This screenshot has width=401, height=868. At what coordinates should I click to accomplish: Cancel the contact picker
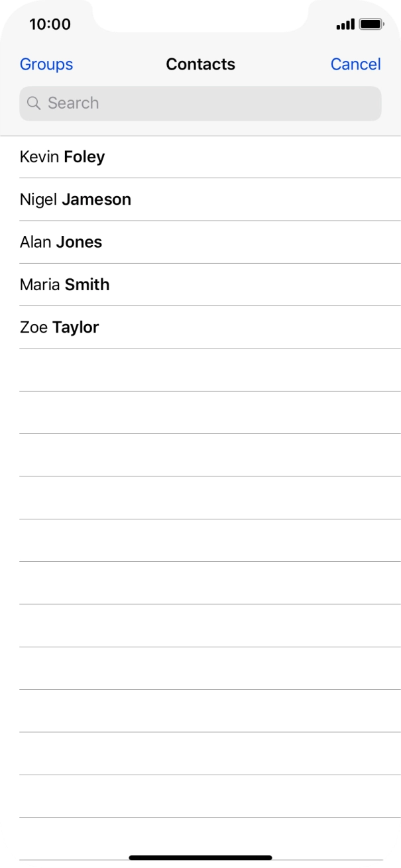355,64
